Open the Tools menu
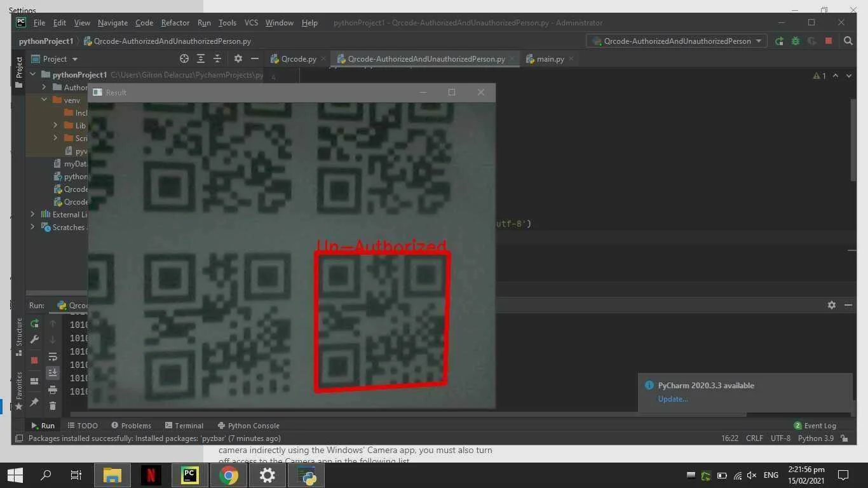 coord(227,22)
